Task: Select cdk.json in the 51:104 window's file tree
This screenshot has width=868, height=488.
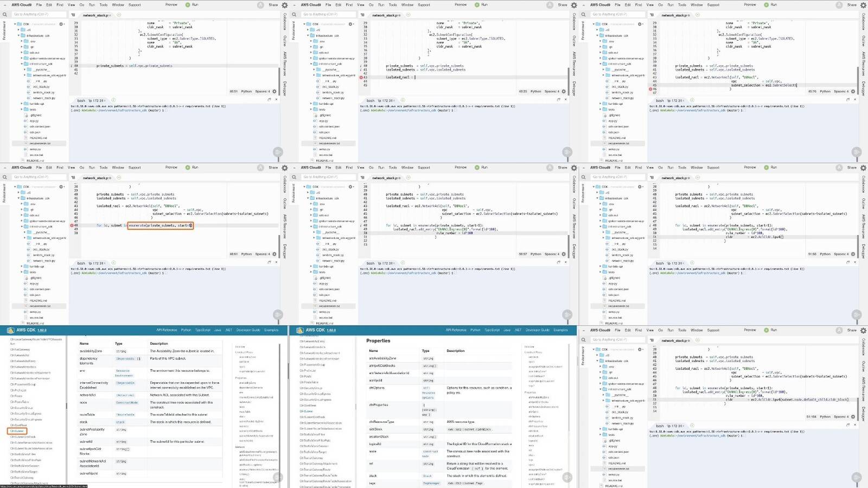Action: click(x=614, y=458)
